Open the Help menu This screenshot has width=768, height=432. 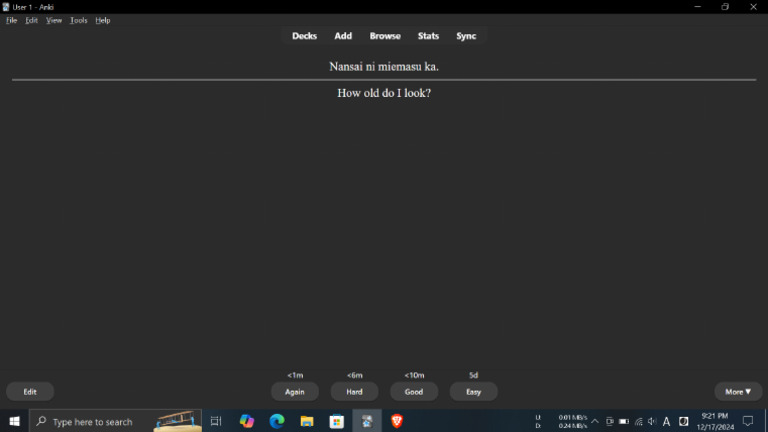pyautogui.click(x=102, y=20)
